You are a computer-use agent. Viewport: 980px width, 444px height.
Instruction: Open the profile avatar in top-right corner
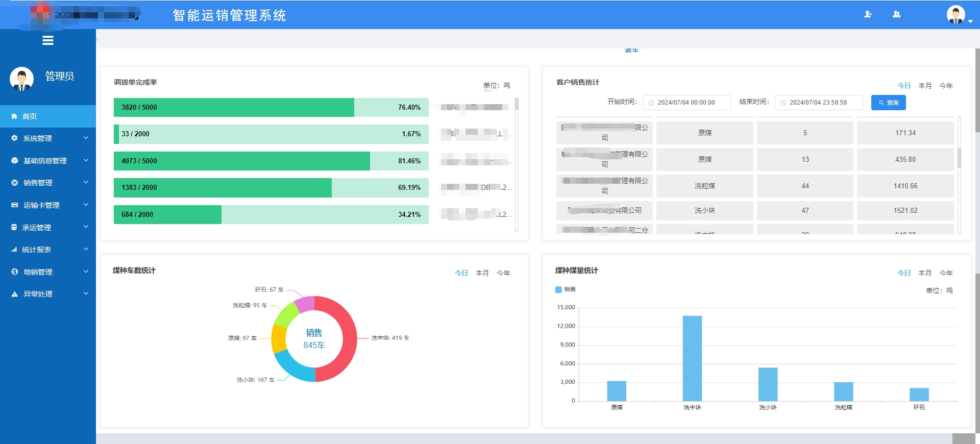955,14
